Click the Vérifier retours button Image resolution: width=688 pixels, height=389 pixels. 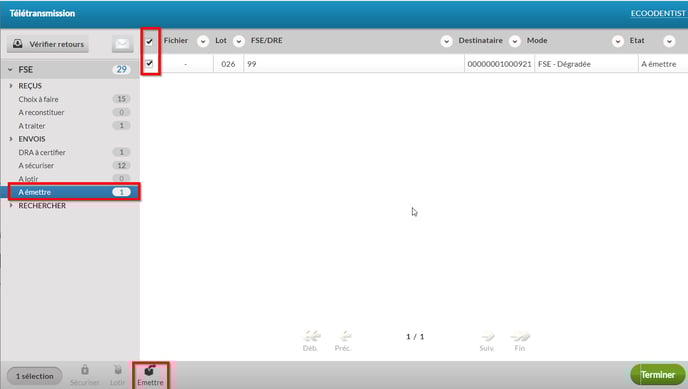coord(48,44)
